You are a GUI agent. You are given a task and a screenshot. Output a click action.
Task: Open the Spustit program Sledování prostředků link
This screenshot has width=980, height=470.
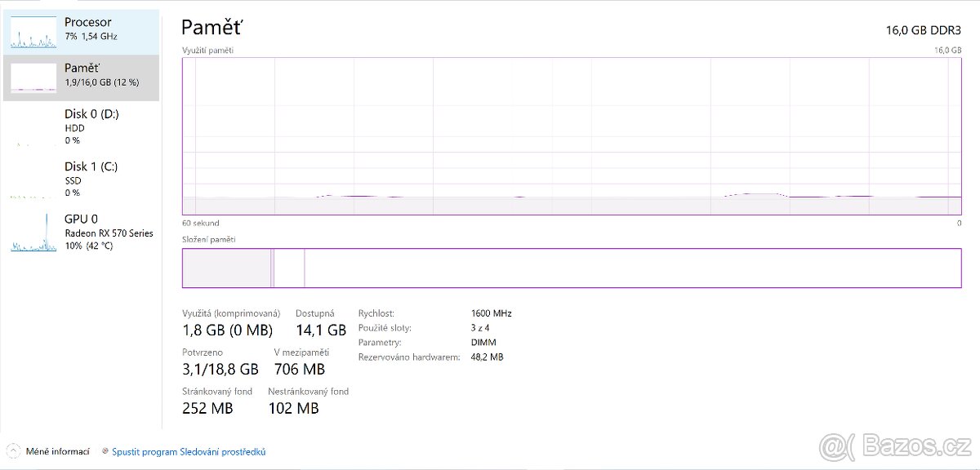pos(189,451)
